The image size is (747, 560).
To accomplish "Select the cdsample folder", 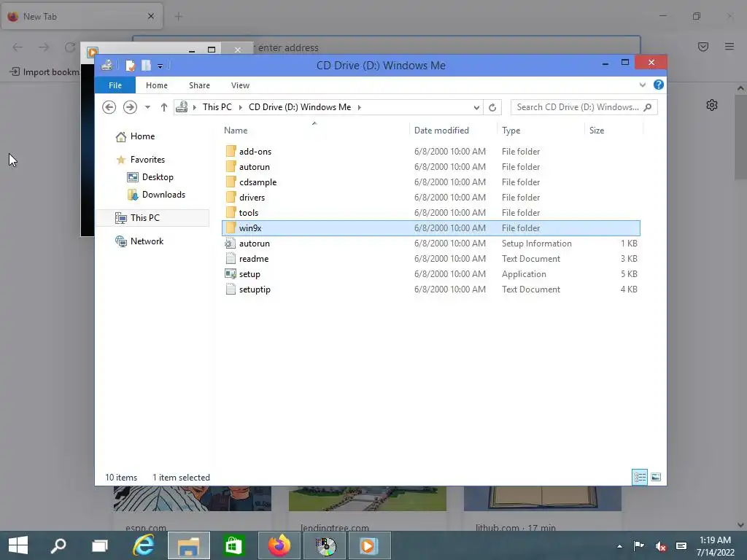I will pyautogui.click(x=258, y=182).
